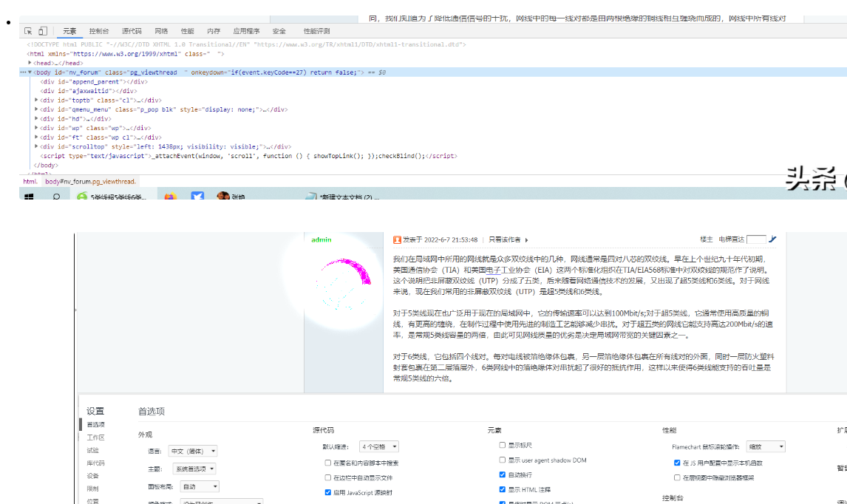Enable 在边栏中自动显示文件 checkbox

point(328,477)
